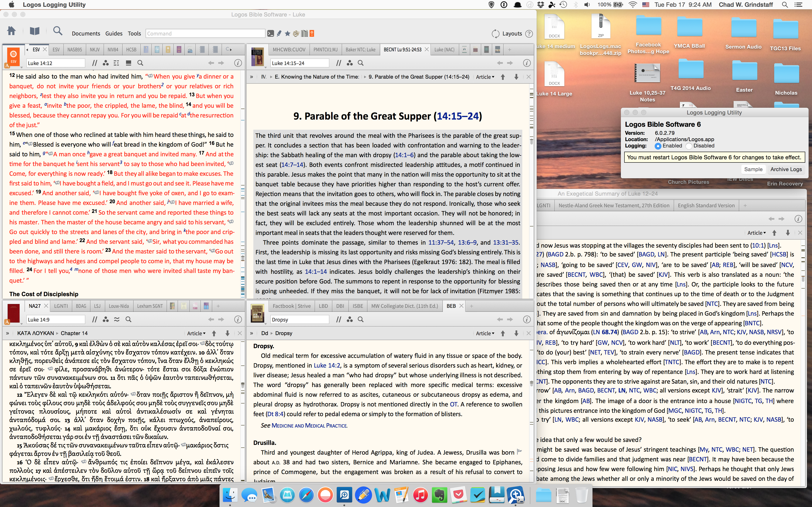Open the Guides menu
The height and width of the screenshot is (507, 812).
point(114,34)
